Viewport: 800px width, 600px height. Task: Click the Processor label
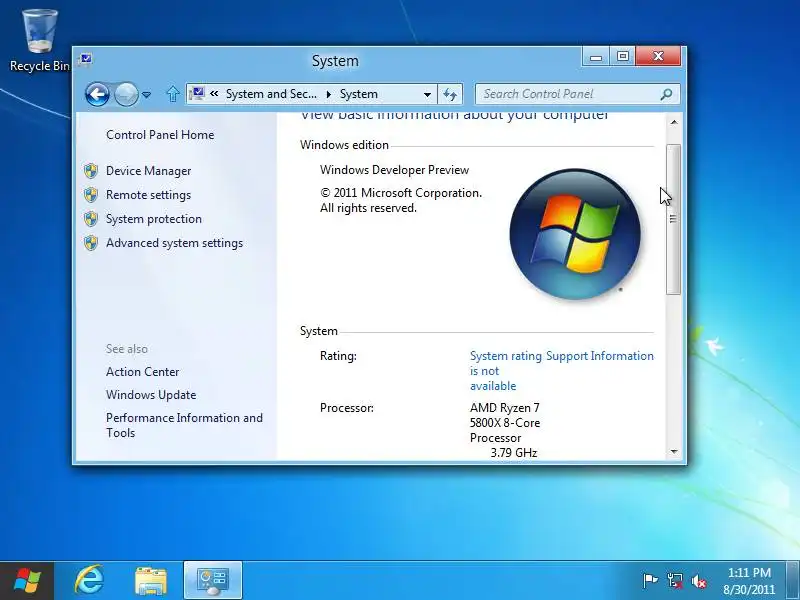[x=346, y=408]
